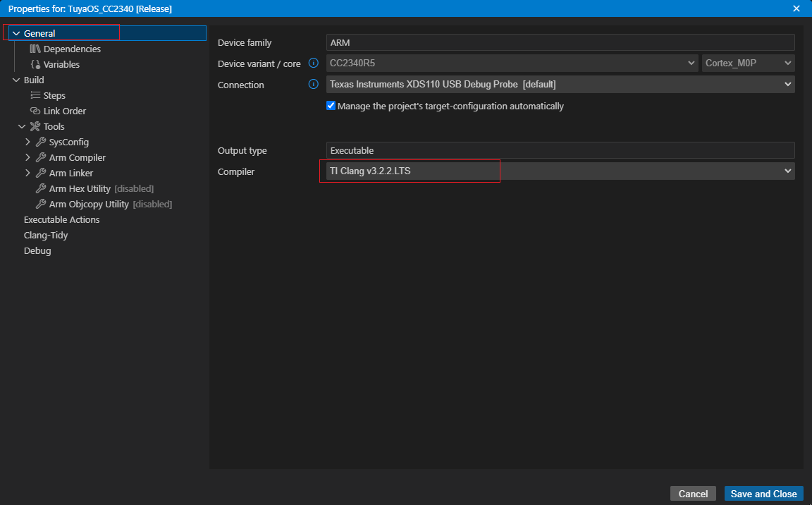
Task: Open the Compiler version dropdown
Action: click(x=560, y=171)
